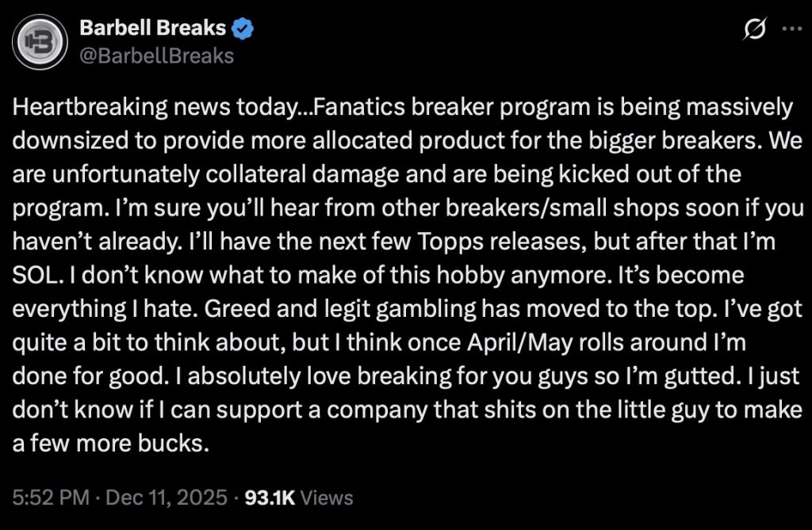The width and height of the screenshot is (812, 530).
Task: Click the Dec 11, 2025 date
Action: click(167, 498)
